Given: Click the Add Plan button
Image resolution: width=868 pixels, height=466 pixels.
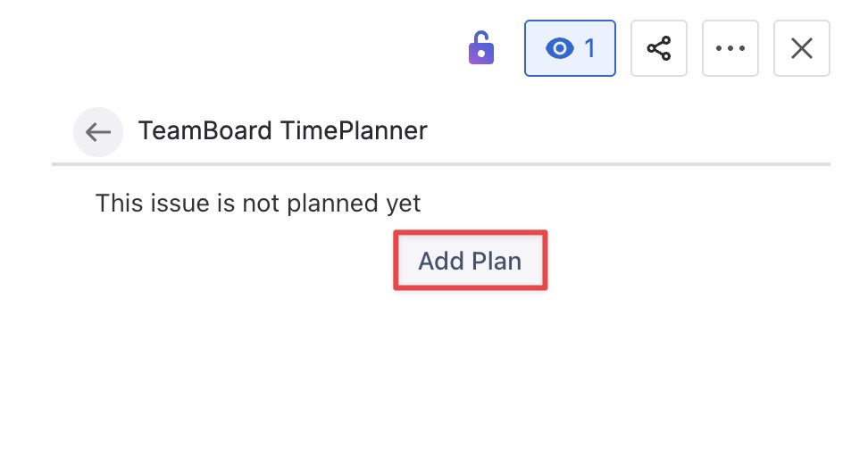Looking at the screenshot, I should [470, 261].
